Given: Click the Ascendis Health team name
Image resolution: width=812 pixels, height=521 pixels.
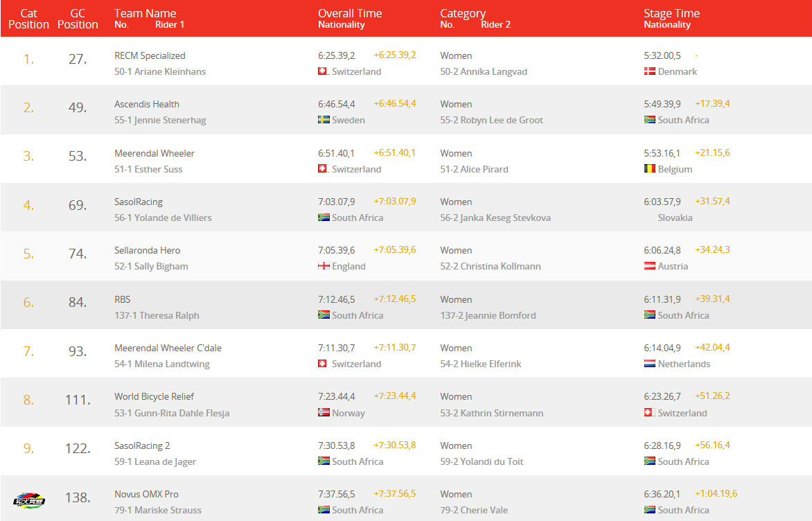Looking at the screenshot, I should coord(147,104).
